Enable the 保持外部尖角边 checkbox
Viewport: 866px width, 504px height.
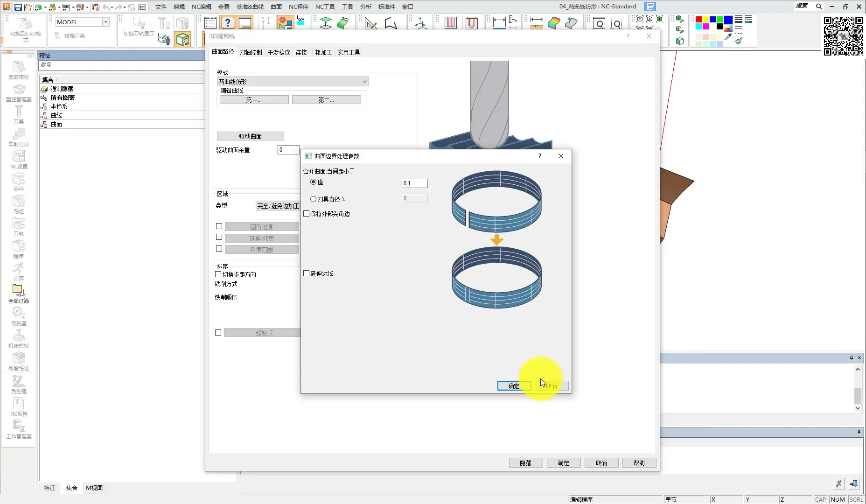[307, 214]
